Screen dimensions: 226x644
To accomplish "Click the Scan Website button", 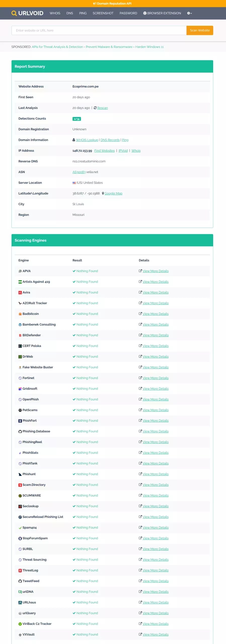I will (x=200, y=30).
